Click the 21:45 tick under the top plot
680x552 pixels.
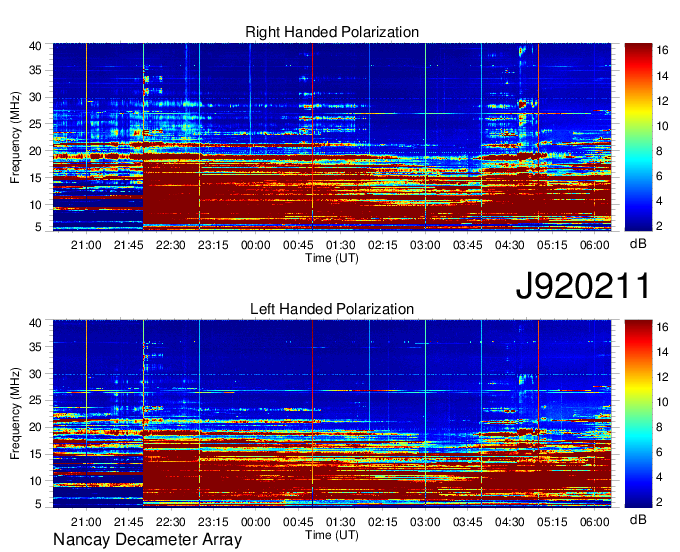coord(128,245)
